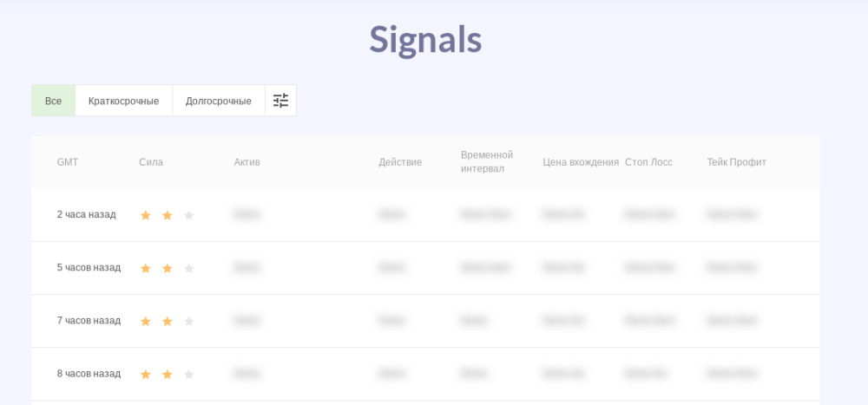Click the "Временной интервал" column header
Screen dimensions: 868x405
(486, 161)
